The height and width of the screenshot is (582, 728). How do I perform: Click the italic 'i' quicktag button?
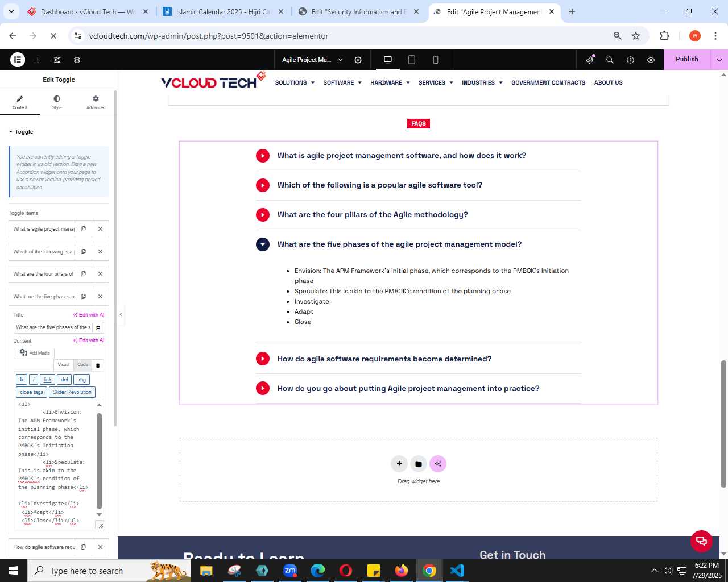(34, 379)
